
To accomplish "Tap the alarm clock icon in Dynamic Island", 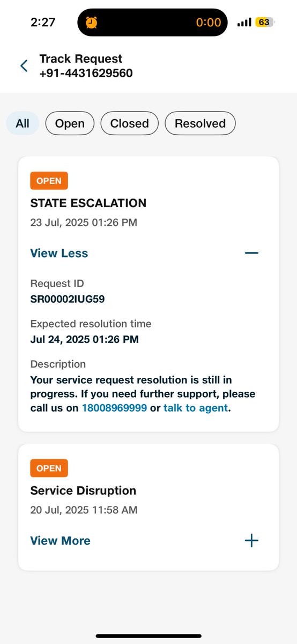I will point(92,23).
